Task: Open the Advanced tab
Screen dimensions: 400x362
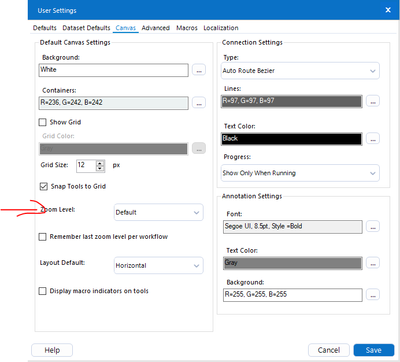Action: click(x=156, y=28)
